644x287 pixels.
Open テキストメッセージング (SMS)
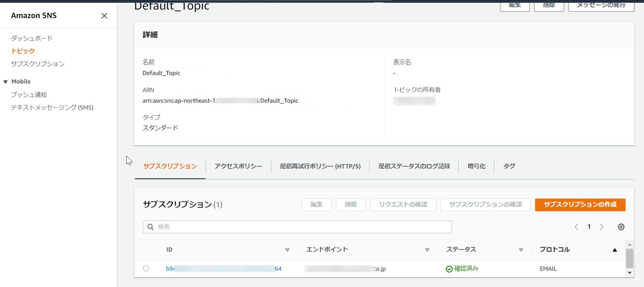click(x=52, y=107)
